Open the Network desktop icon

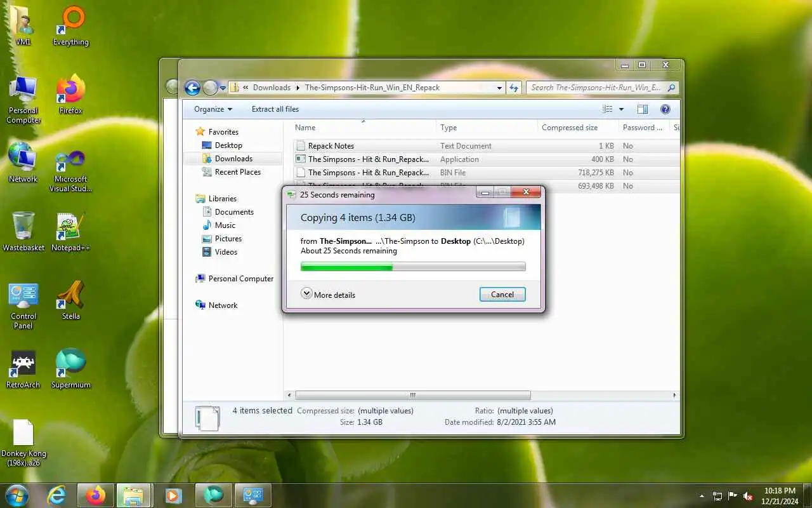[x=23, y=163]
